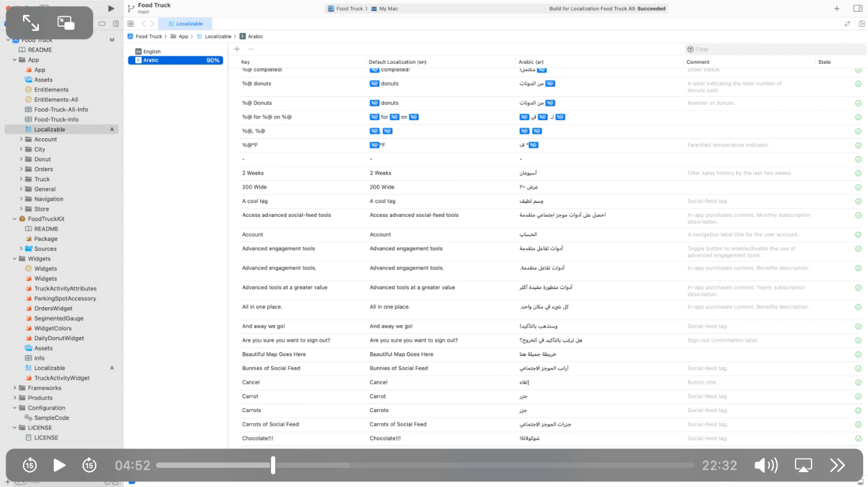868x487 pixels.
Task: Collapse the Widgets group
Action: click(14, 258)
